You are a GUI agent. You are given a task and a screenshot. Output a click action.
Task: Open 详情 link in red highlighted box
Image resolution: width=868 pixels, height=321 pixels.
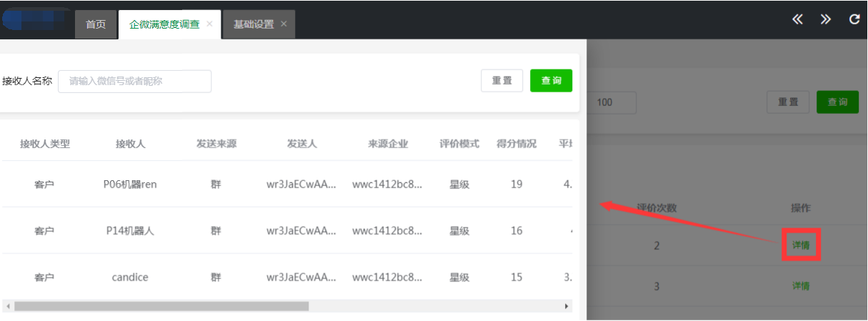[801, 245]
